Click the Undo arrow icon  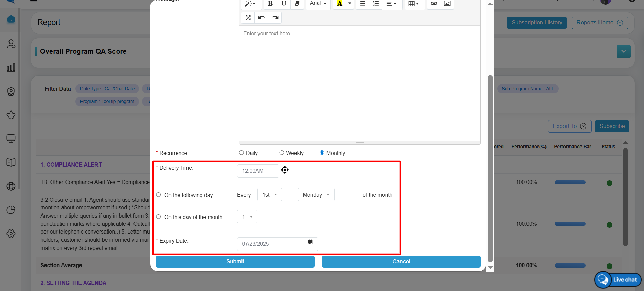click(x=261, y=18)
